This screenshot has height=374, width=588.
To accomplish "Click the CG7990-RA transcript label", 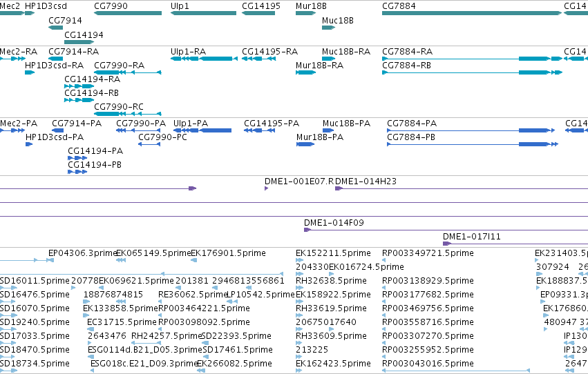I will tap(120, 65).
